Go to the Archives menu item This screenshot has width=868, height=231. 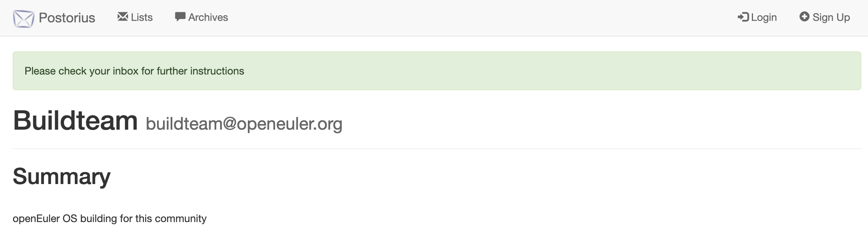208,18
